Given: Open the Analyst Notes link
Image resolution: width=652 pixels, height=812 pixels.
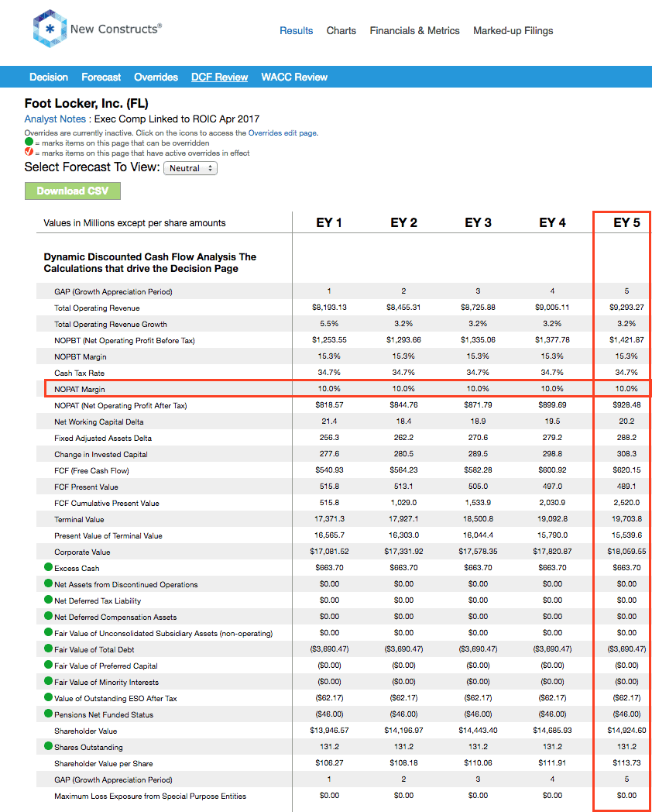Looking at the screenshot, I should coord(56,119).
